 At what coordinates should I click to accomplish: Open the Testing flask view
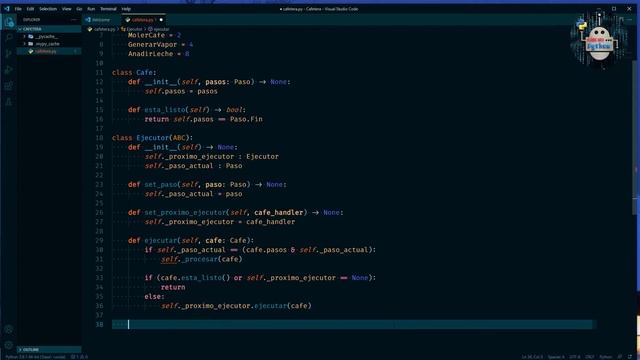coord(9,102)
